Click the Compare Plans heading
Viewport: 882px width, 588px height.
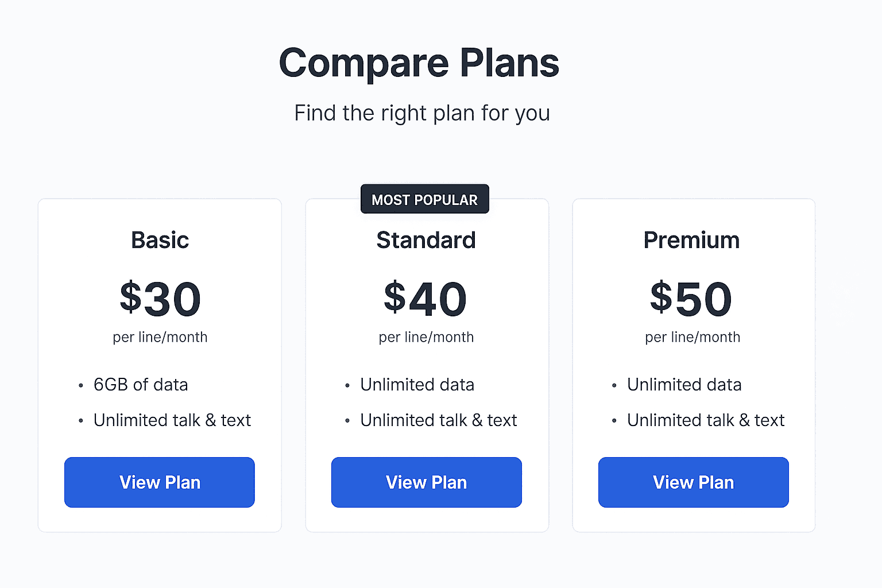(x=419, y=63)
